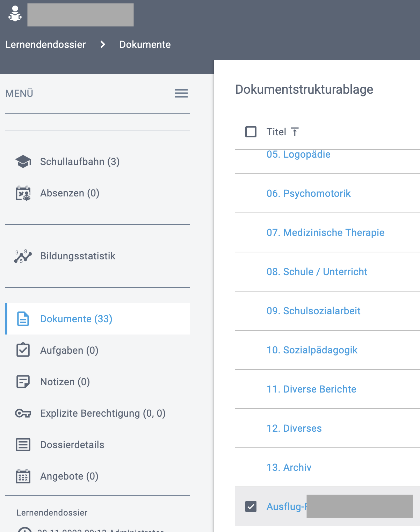Image resolution: width=420 pixels, height=532 pixels.
Task: Click the Schullaufbahn graduation cap icon
Action: click(23, 161)
